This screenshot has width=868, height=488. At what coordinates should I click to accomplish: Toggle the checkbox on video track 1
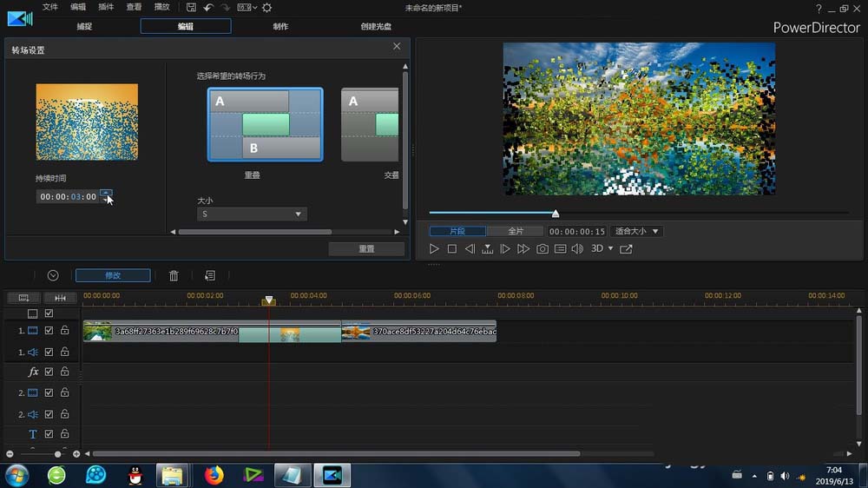[49, 331]
